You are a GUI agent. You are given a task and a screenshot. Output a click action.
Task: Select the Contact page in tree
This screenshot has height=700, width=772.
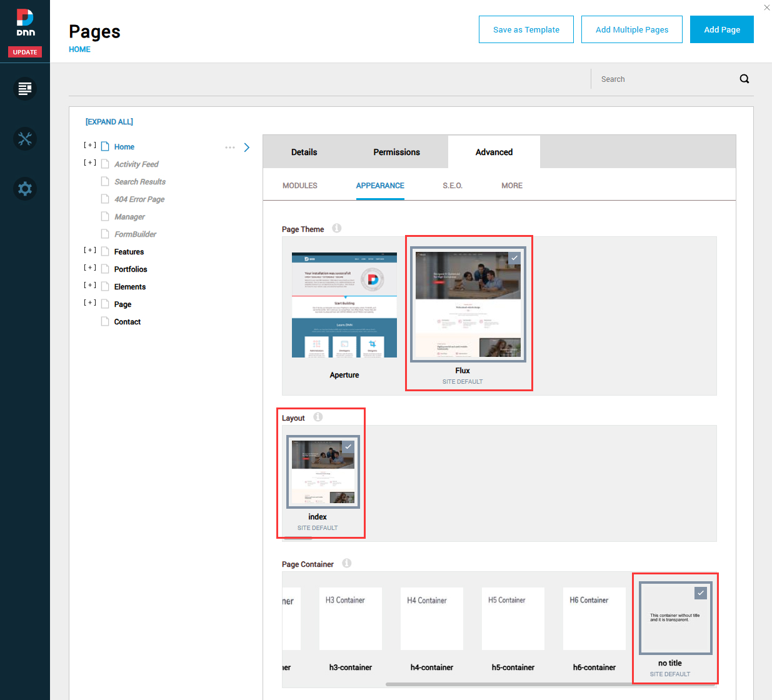(x=128, y=322)
